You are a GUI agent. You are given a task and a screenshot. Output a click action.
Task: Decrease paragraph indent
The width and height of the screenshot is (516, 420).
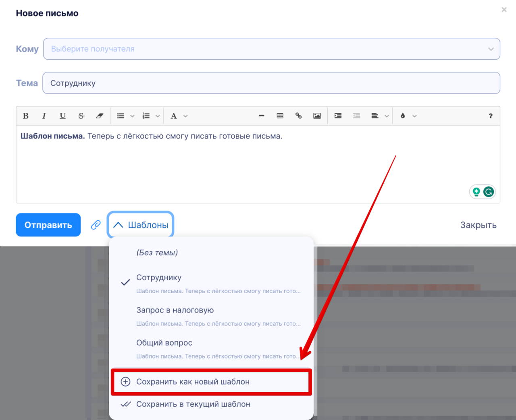tap(356, 116)
